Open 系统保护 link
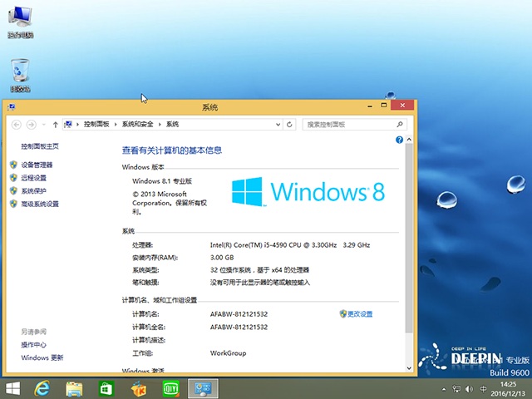 (33, 191)
